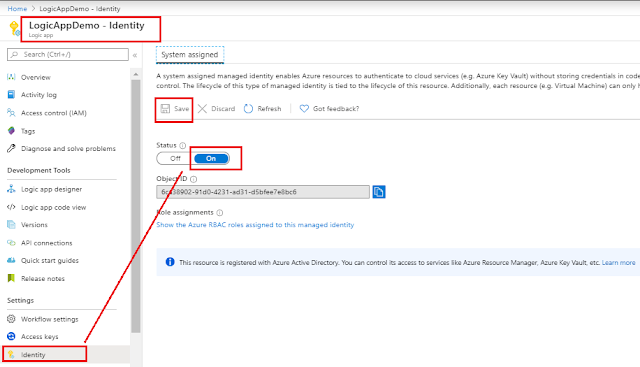The image size is (640, 367).
Task: Click the Status info circle icon
Action: pos(183,145)
